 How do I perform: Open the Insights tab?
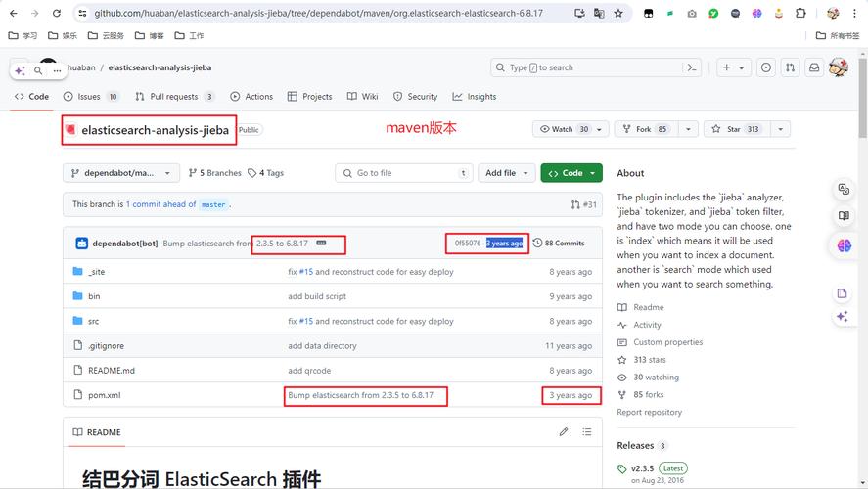[x=475, y=96]
